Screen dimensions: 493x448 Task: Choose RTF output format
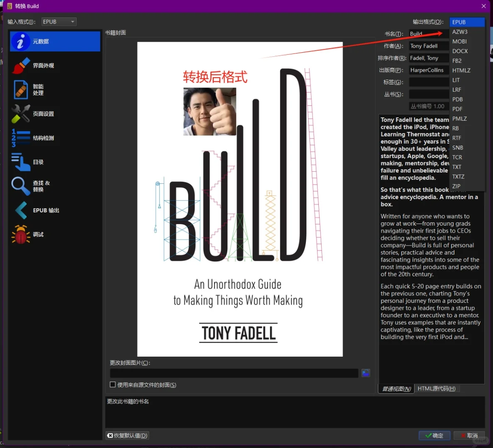point(467,138)
